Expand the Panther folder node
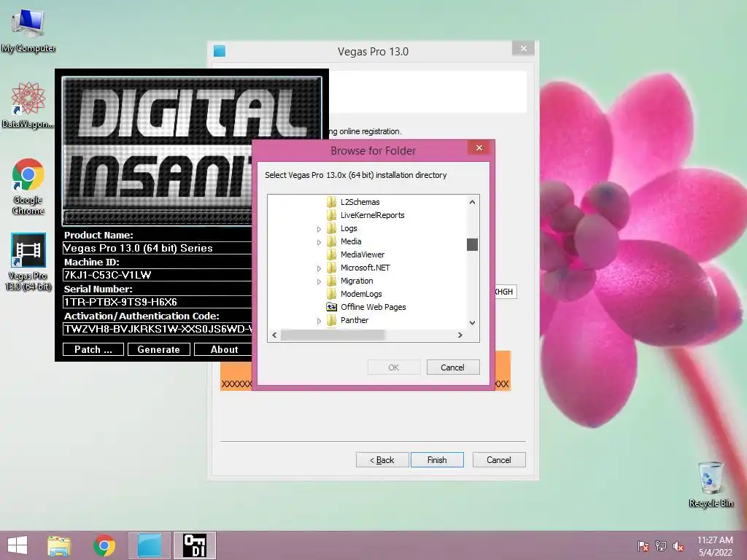 point(319,321)
